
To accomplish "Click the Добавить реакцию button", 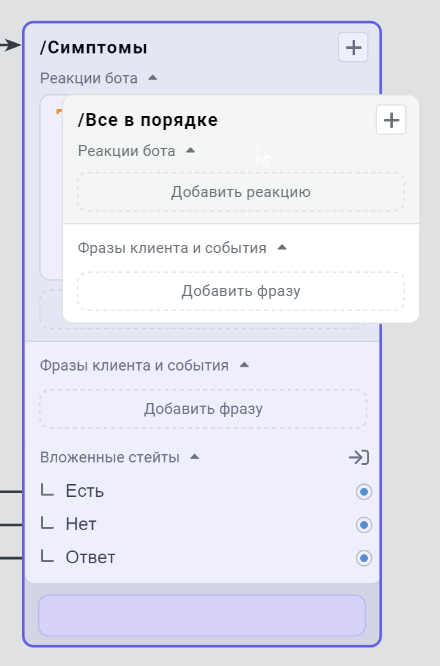I will click(241, 192).
